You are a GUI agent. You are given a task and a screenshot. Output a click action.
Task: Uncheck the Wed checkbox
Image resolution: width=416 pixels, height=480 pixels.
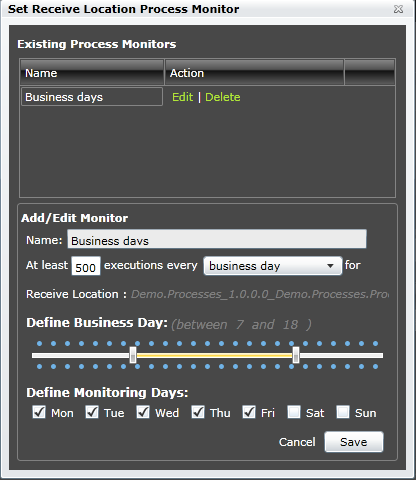143,412
